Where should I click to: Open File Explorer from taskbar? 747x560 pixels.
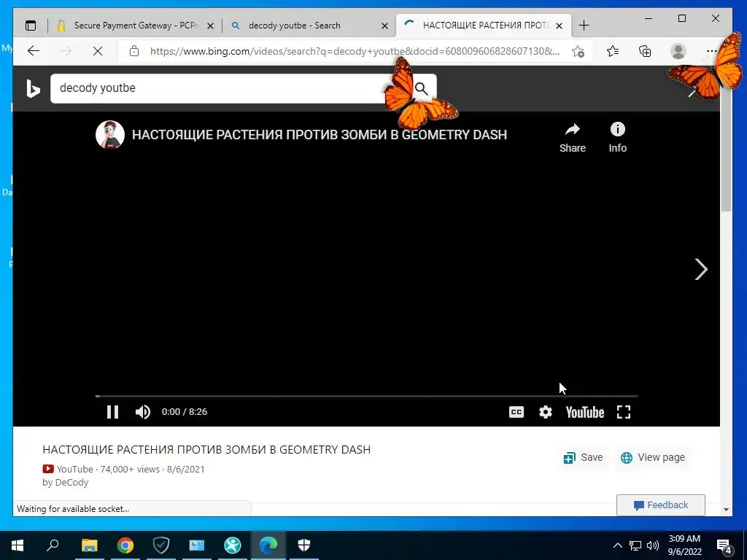point(89,545)
